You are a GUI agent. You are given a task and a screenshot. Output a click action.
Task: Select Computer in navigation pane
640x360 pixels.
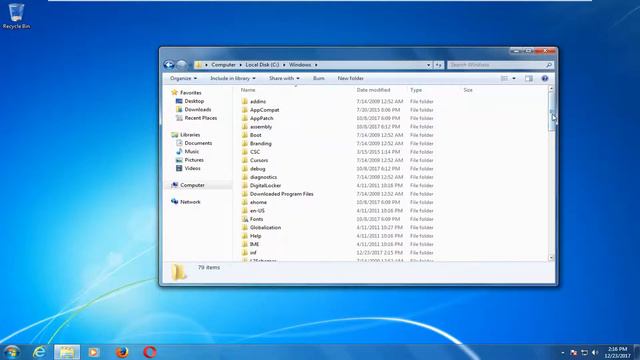click(192, 185)
